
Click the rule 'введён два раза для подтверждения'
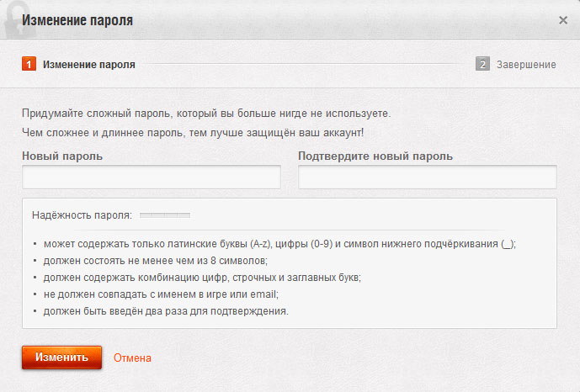pyautogui.click(x=166, y=311)
